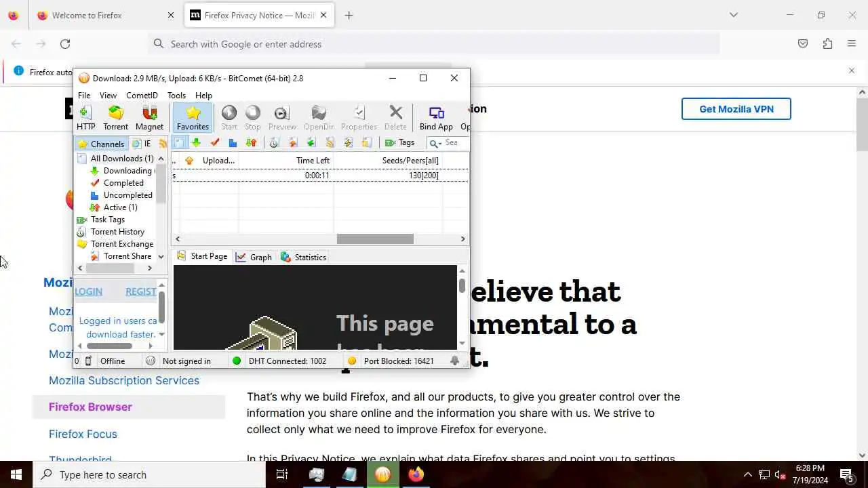Screen dimensions: 868x488
Task: Click the Port Blocked yellow status indicator
Action: pyautogui.click(x=352, y=361)
